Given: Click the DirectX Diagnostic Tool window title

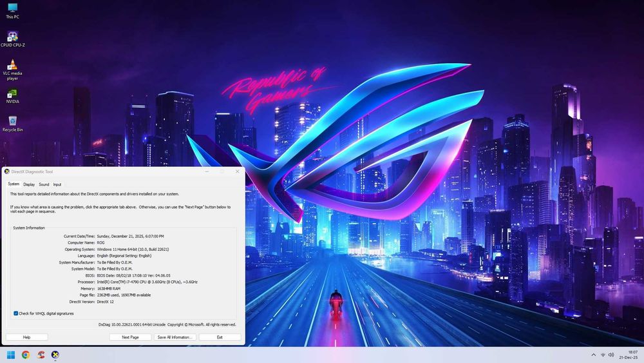Looking at the screenshot, I should point(32,172).
